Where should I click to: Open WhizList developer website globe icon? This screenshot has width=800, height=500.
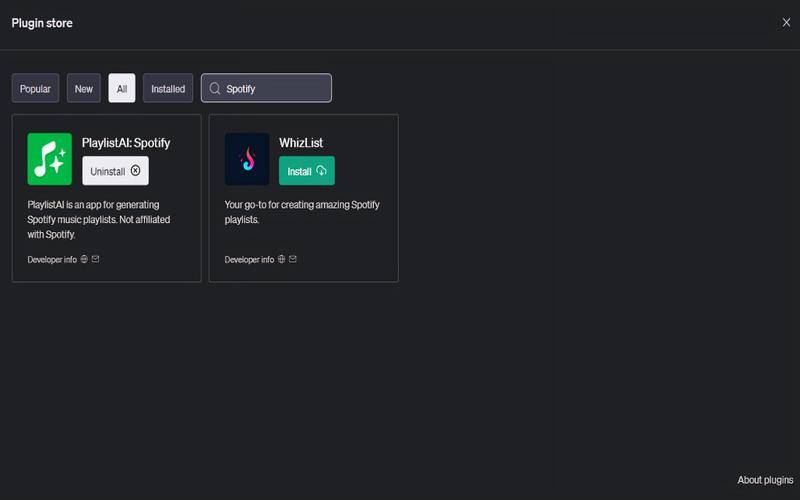pyautogui.click(x=281, y=259)
